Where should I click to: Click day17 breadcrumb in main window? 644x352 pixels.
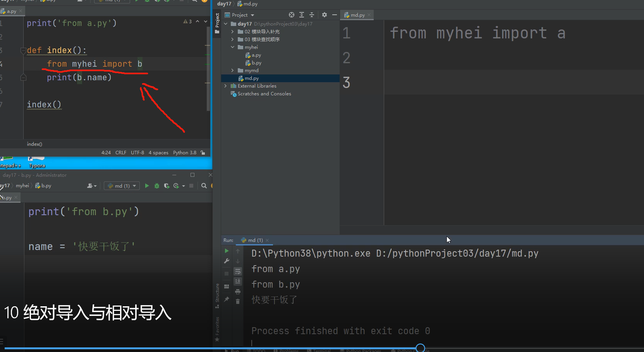point(224,4)
